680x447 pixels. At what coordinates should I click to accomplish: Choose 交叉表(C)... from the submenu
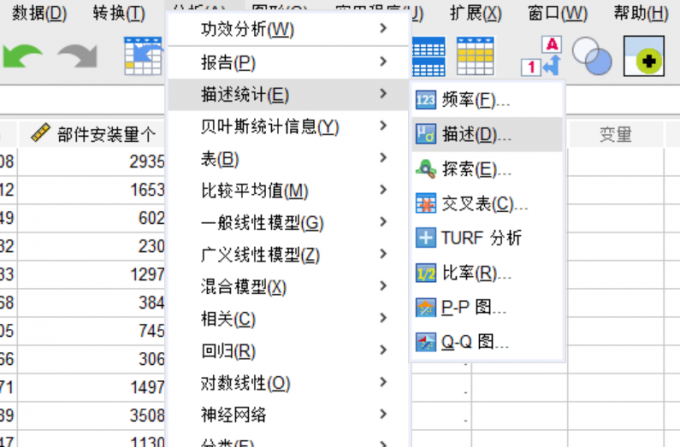[x=487, y=203]
